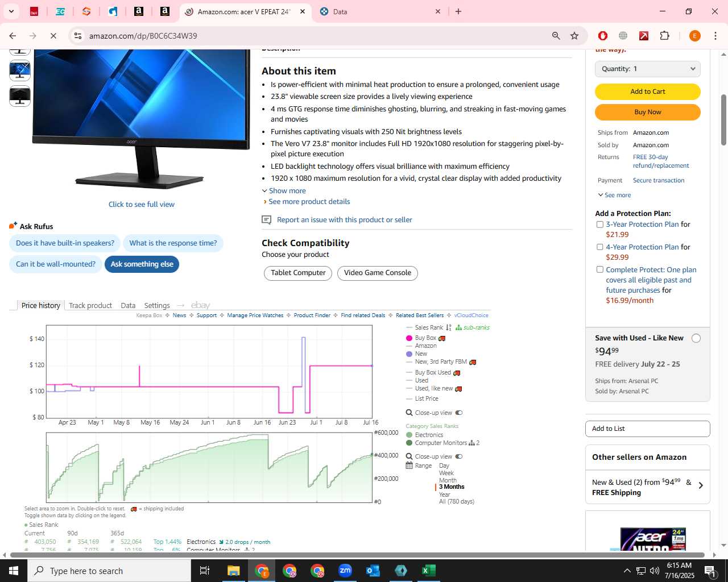Open tab search chevron in Chrome
The height and width of the screenshot is (582, 728).
11,11
